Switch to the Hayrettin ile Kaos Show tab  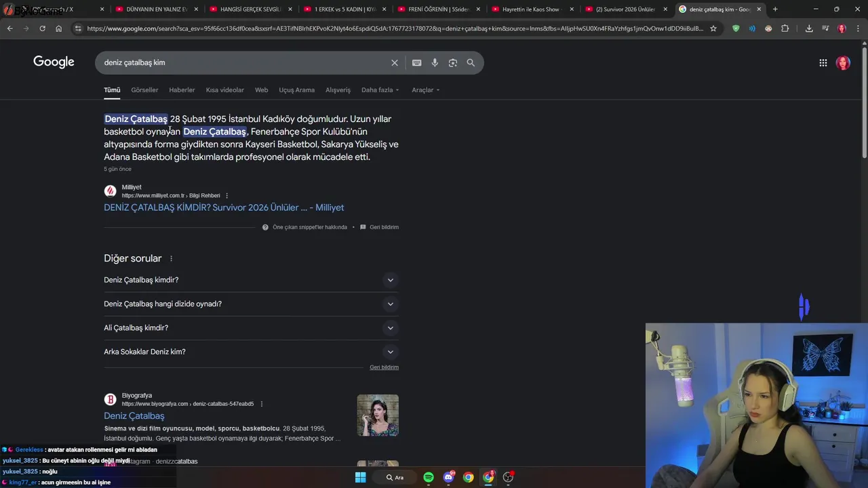[532, 9]
